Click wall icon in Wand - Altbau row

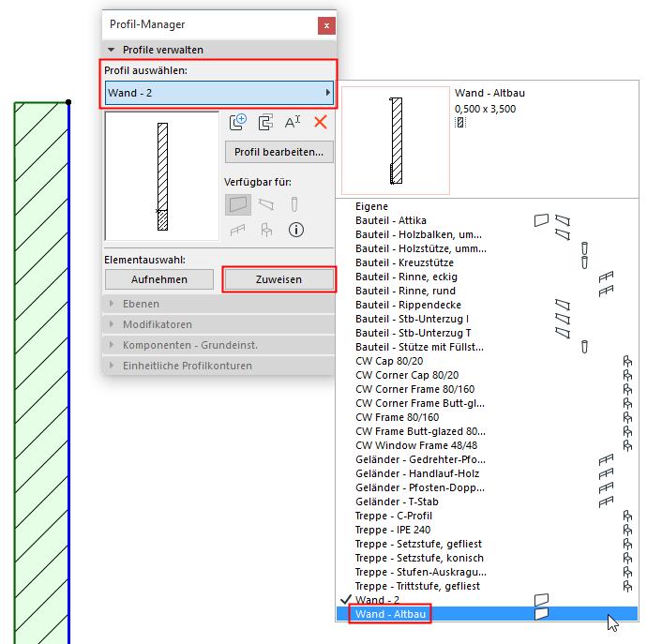click(x=541, y=614)
